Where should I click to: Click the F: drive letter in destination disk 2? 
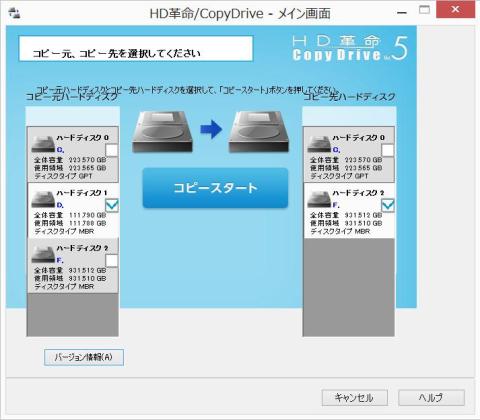336,205
